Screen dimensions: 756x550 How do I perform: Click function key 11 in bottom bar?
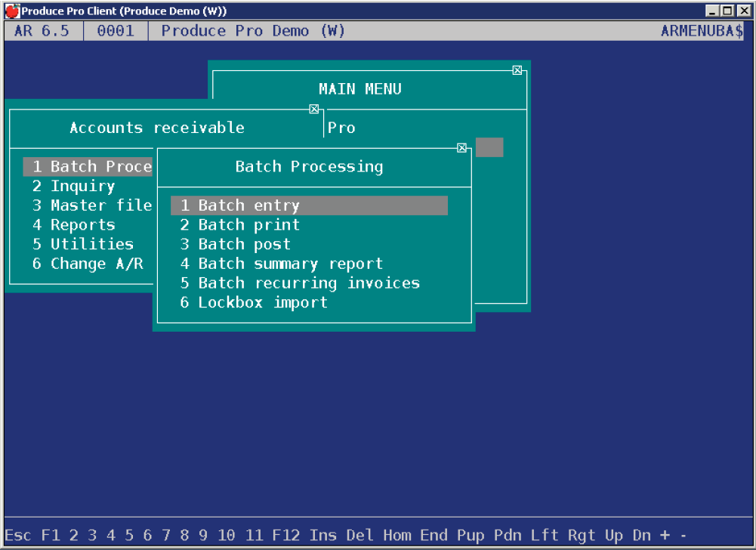[x=254, y=535]
